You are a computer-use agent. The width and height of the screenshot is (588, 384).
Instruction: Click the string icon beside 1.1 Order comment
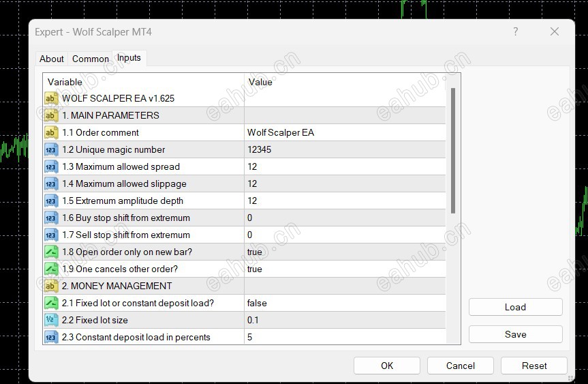coord(51,132)
